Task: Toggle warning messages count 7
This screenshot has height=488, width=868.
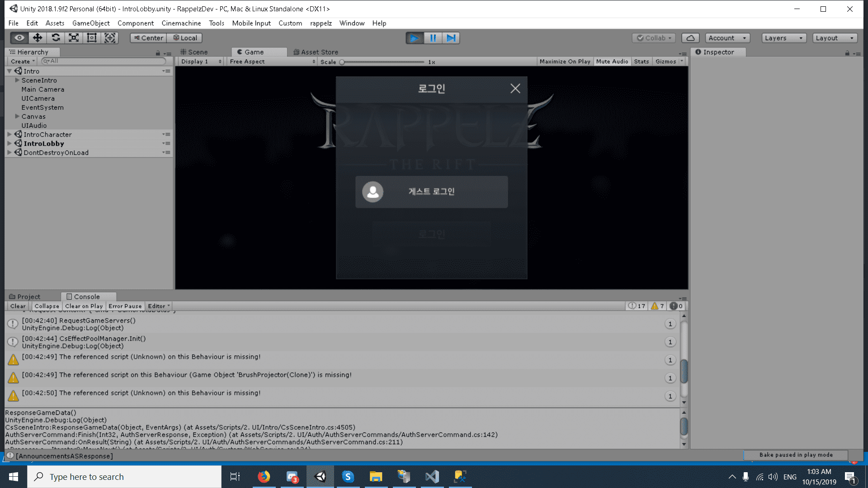Action: 657,306
